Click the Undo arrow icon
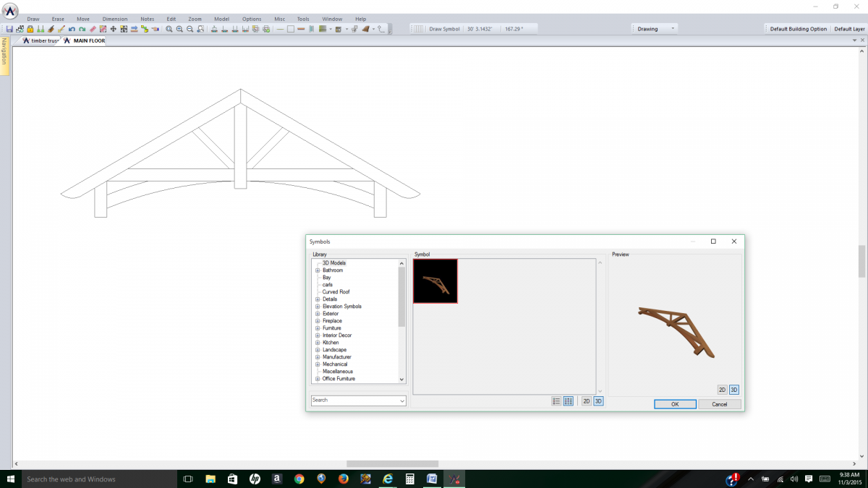This screenshot has height=488, width=868. [x=72, y=29]
